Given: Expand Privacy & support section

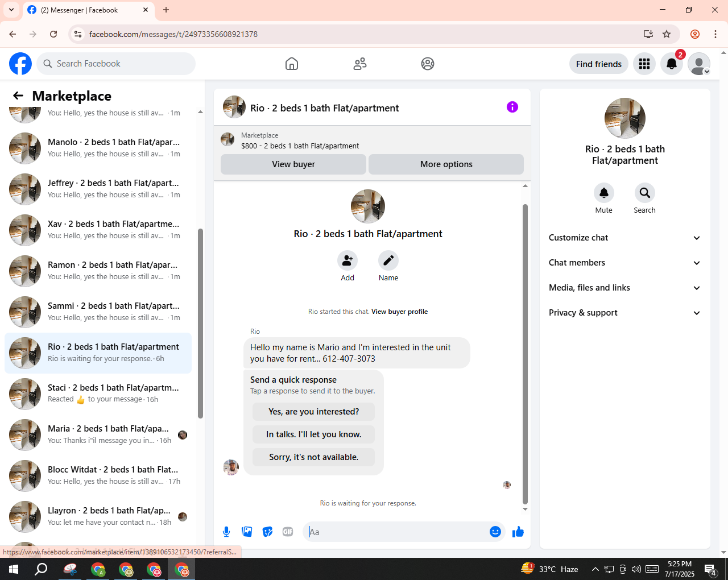Looking at the screenshot, I should point(625,313).
